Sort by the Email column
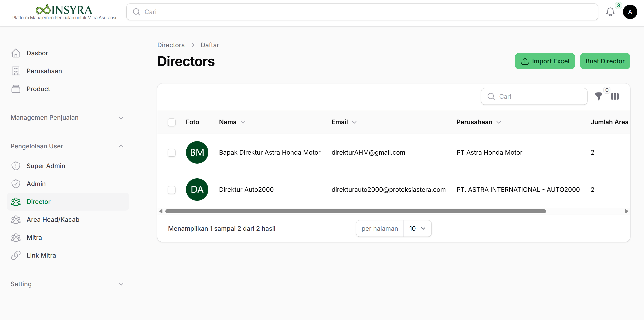The height and width of the screenshot is (320, 644). (x=344, y=122)
